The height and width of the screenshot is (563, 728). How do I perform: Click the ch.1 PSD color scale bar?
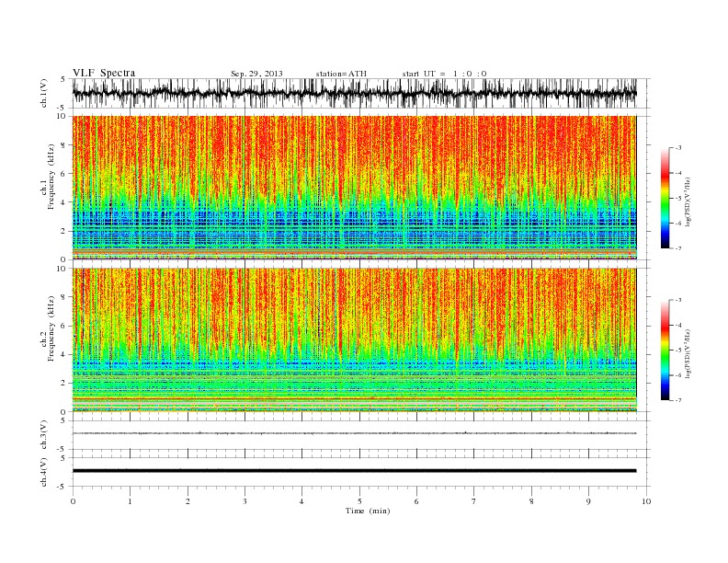pyautogui.click(x=665, y=198)
